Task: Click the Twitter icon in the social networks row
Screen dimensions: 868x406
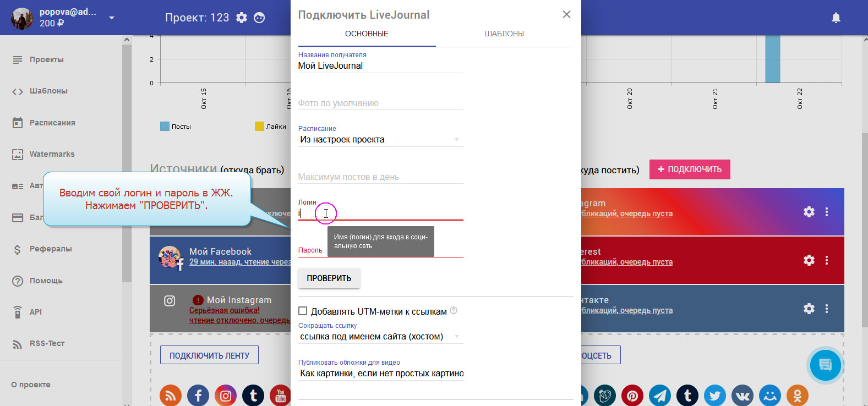Action: coord(715,395)
